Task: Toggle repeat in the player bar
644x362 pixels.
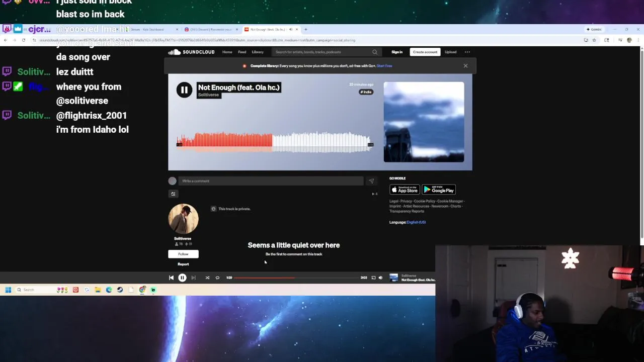Action: pyautogui.click(x=217, y=278)
